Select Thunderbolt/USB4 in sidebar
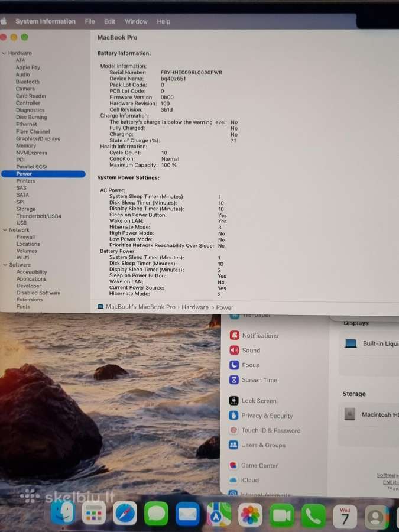The height and width of the screenshot is (532, 399). pyautogui.click(x=39, y=216)
